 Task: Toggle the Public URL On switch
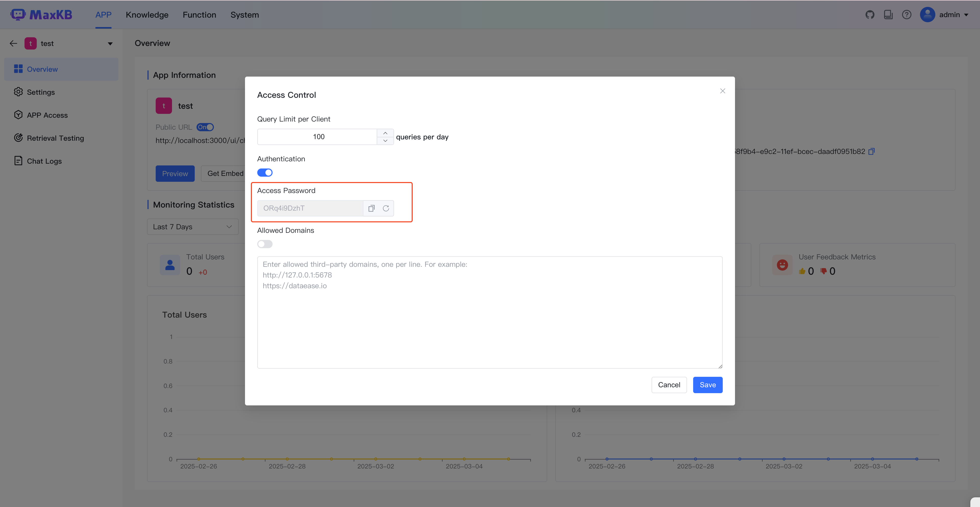click(x=205, y=127)
